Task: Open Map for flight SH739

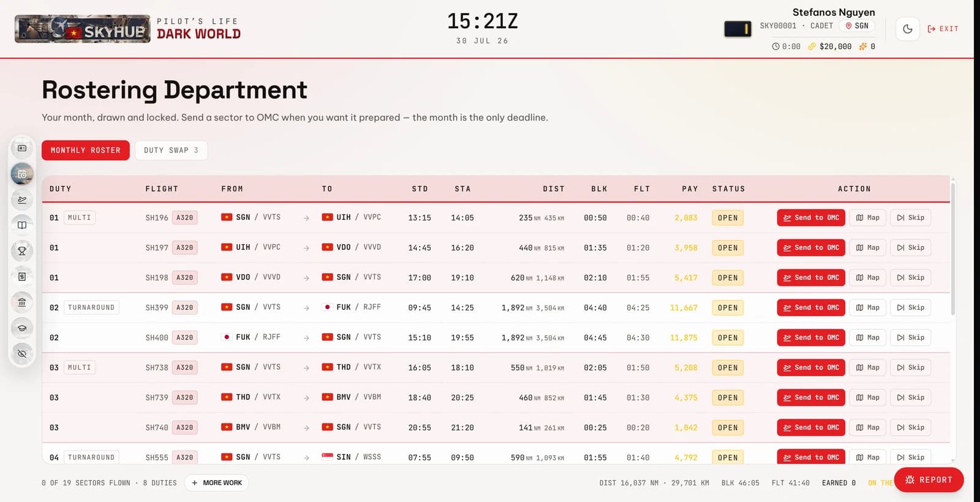Action: point(867,398)
